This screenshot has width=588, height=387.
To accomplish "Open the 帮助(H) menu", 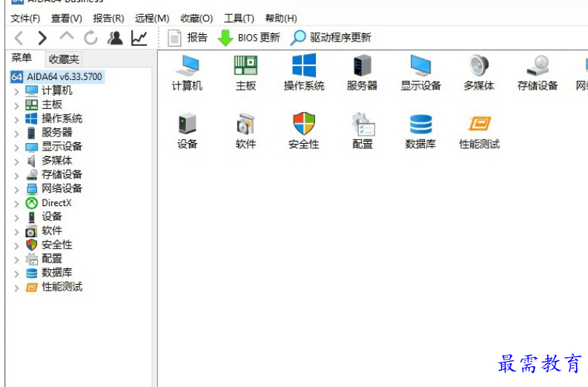I will click(281, 19).
